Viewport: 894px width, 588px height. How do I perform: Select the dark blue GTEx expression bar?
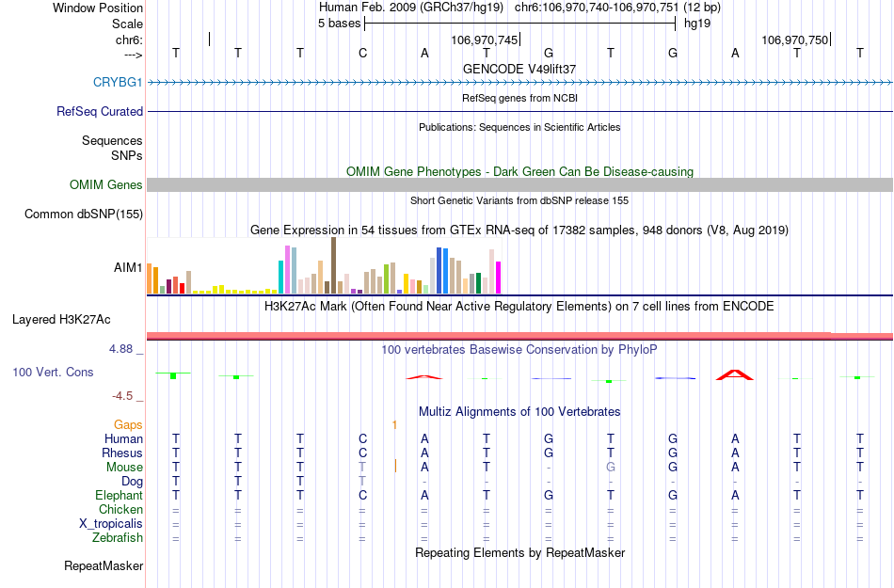[439, 271]
